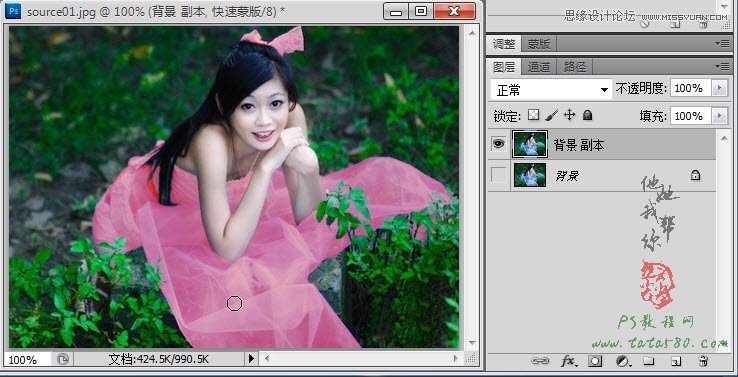This screenshot has height=377, width=738.
Task: Lock image pixels brush icon
Action: [552, 115]
